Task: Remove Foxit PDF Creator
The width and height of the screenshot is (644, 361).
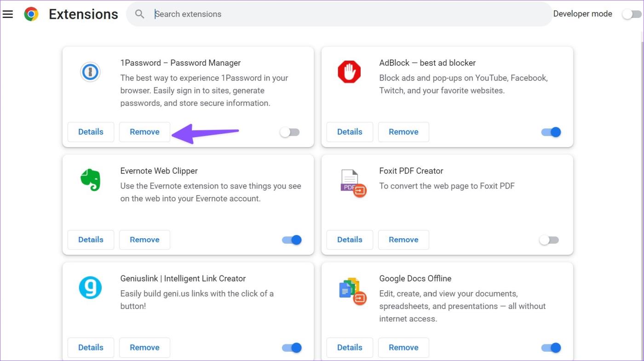Action: (403, 240)
